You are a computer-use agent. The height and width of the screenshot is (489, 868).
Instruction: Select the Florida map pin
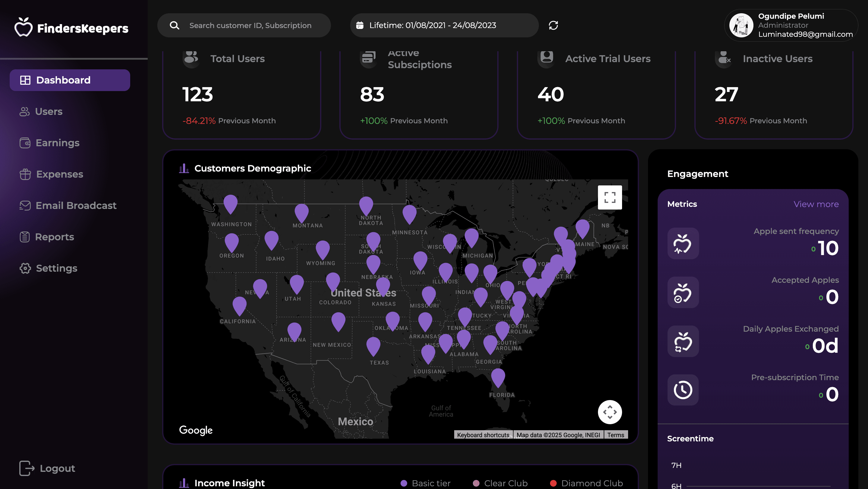point(498,377)
